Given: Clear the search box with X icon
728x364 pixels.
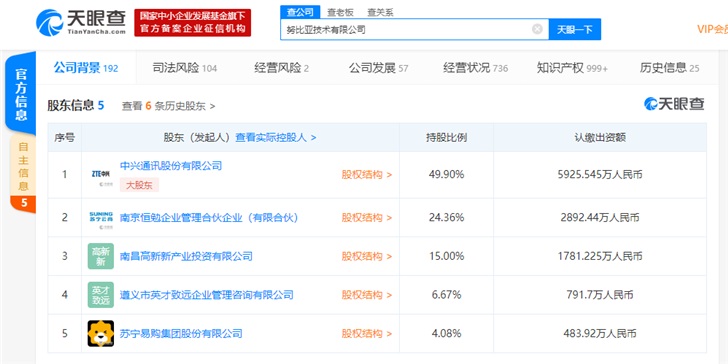Looking at the screenshot, I should 537,29.
